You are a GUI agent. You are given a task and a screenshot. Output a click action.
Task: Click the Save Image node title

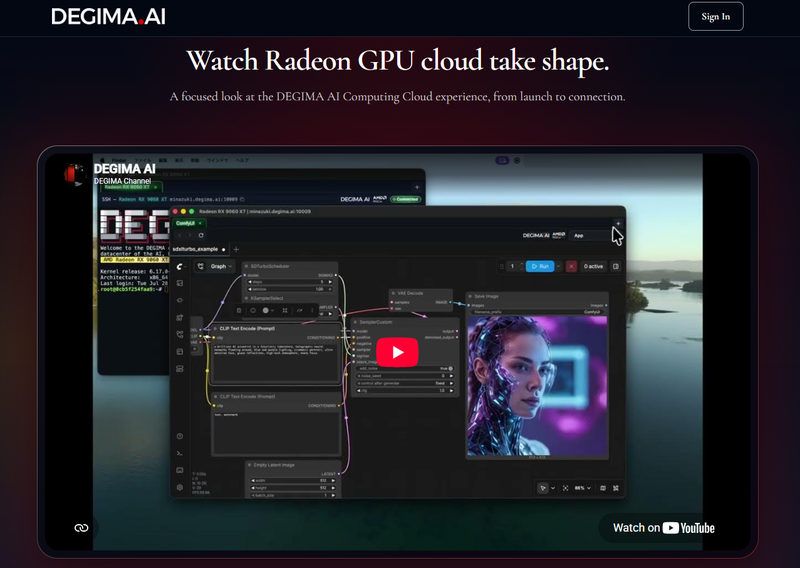[x=486, y=296]
